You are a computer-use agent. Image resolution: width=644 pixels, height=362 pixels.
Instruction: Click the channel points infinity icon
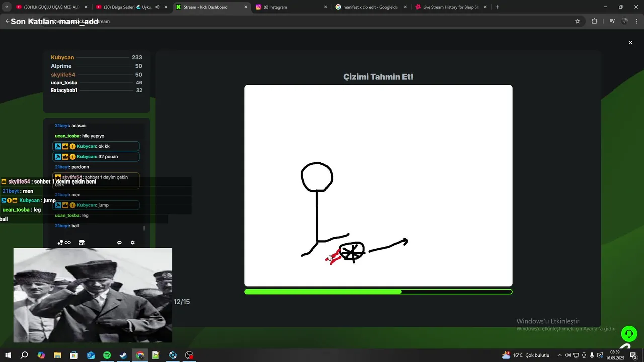[x=64, y=243]
